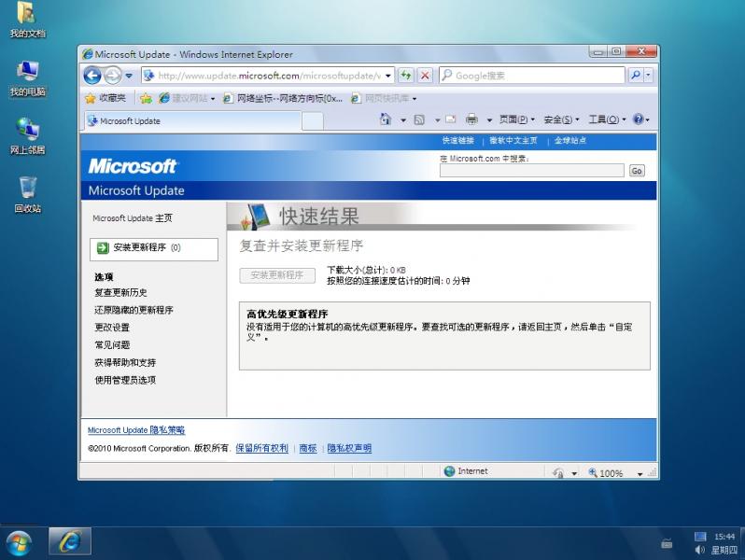Click the IE Forward navigation button

pyautogui.click(x=113, y=76)
